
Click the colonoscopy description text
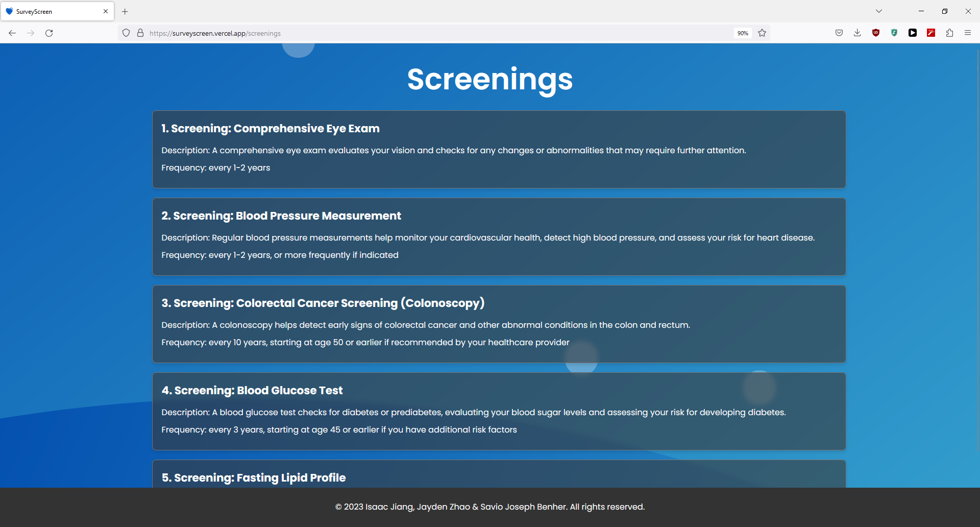click(426, 325)
